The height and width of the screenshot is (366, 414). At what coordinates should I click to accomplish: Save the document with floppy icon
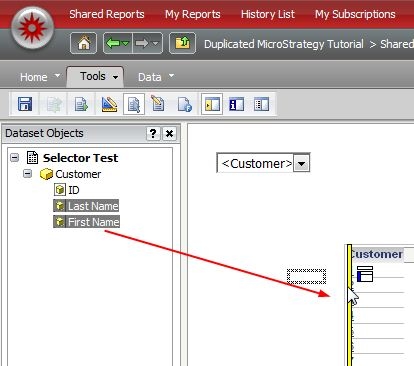click(x=25, y=104)
